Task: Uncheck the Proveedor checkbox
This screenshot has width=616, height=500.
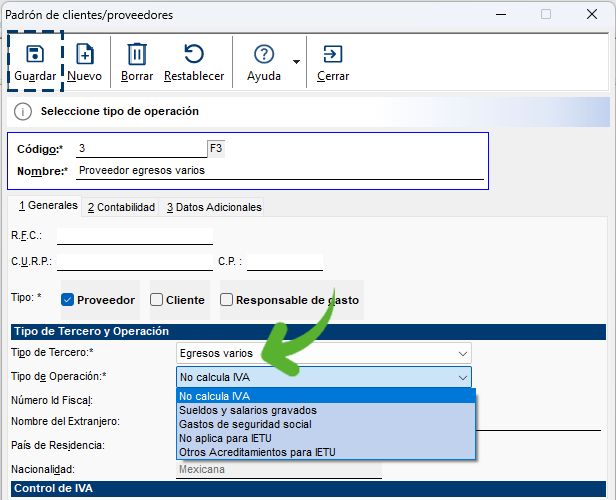Action: coord(68,300)
